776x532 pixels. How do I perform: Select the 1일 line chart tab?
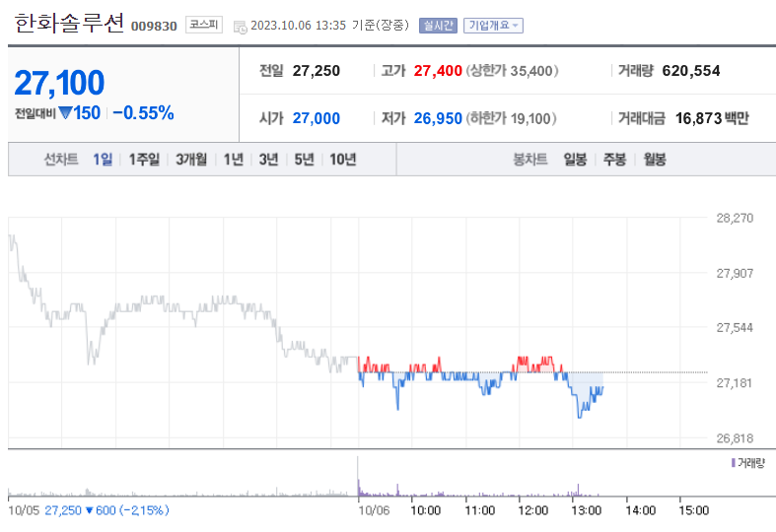103,160
